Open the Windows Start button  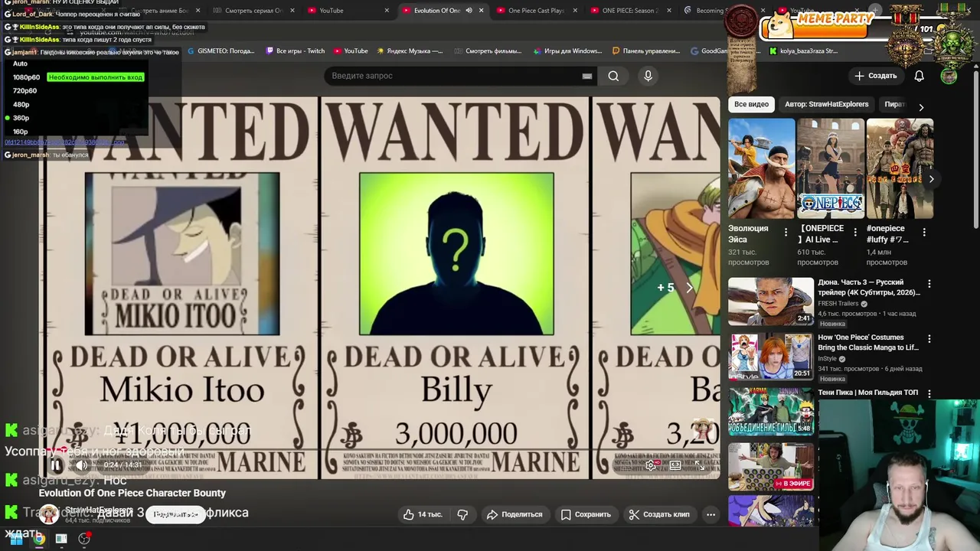(x=15, y=539)
